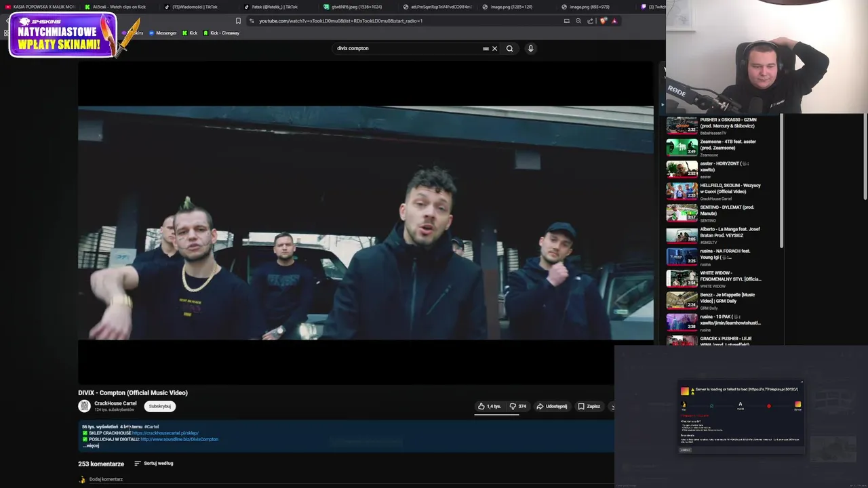Play SENTINO - DYLEMAT thumbnail
Image resolution: width=868 pixels, height=488 pixels.
[682, 213]
